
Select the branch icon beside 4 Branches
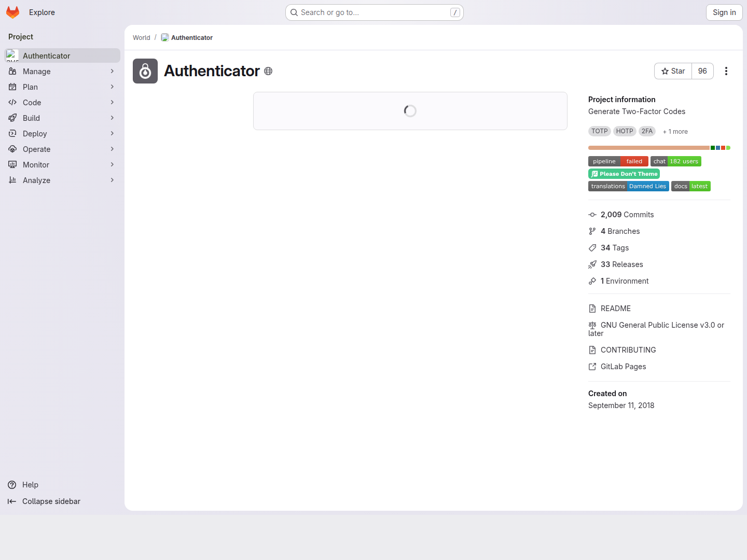(x=592, y=231)
